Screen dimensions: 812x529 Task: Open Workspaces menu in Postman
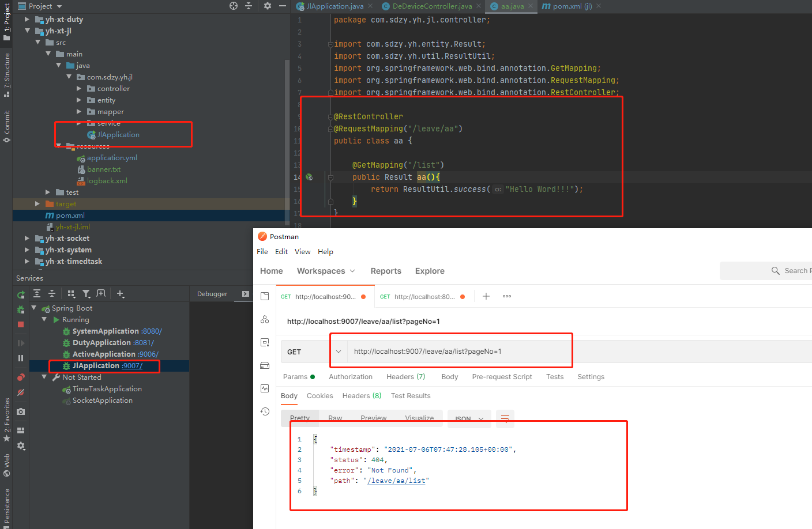[x=326, y=271]
